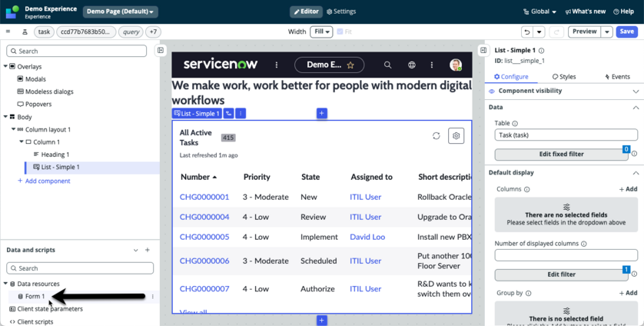644x326 pixels.
Task: Collapse the Default display section
Action: (636, 173)
